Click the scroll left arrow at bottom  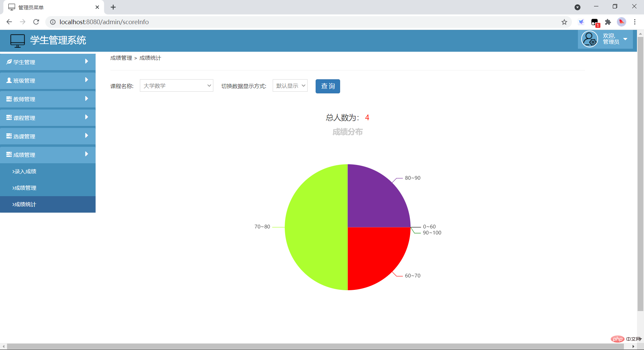click(3, 346)
